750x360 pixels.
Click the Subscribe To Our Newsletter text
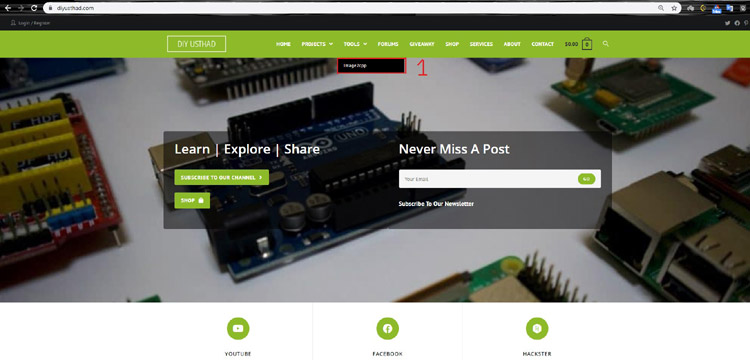coord(436,204)
